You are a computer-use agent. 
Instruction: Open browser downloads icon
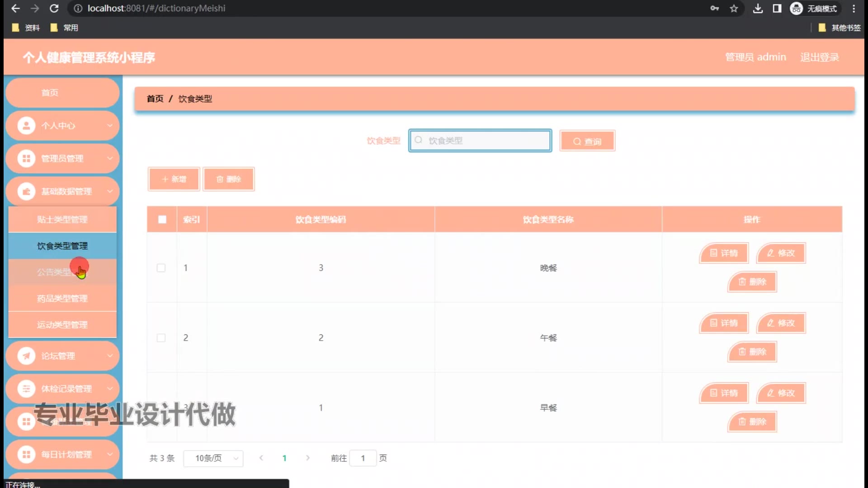tap(758, 9)
